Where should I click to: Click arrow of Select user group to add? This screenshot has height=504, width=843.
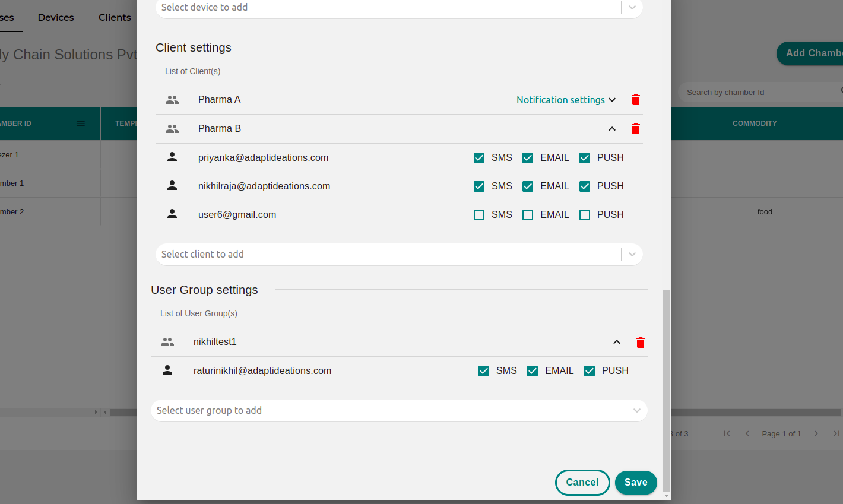[637, 410]
